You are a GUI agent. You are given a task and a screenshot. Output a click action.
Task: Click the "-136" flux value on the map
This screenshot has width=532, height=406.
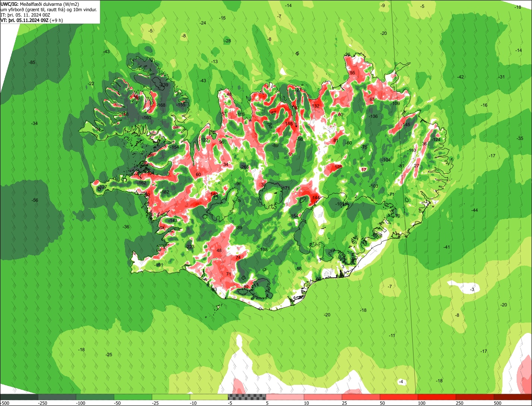[x=373, y=116]
